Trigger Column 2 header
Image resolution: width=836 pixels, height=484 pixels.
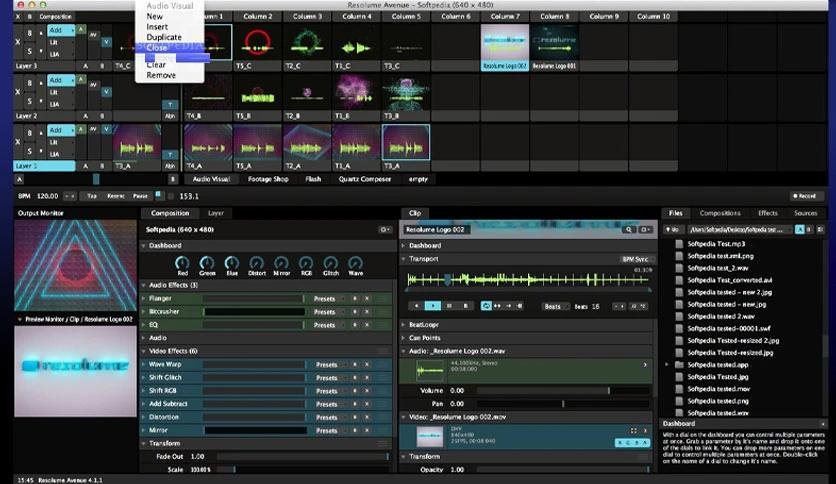point(258,17)
